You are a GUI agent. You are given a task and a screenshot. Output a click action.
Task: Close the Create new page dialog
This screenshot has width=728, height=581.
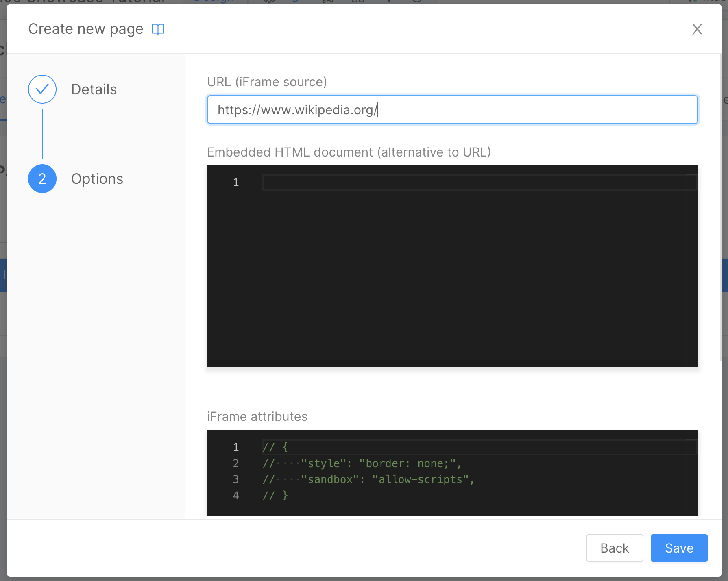(697, 29)
